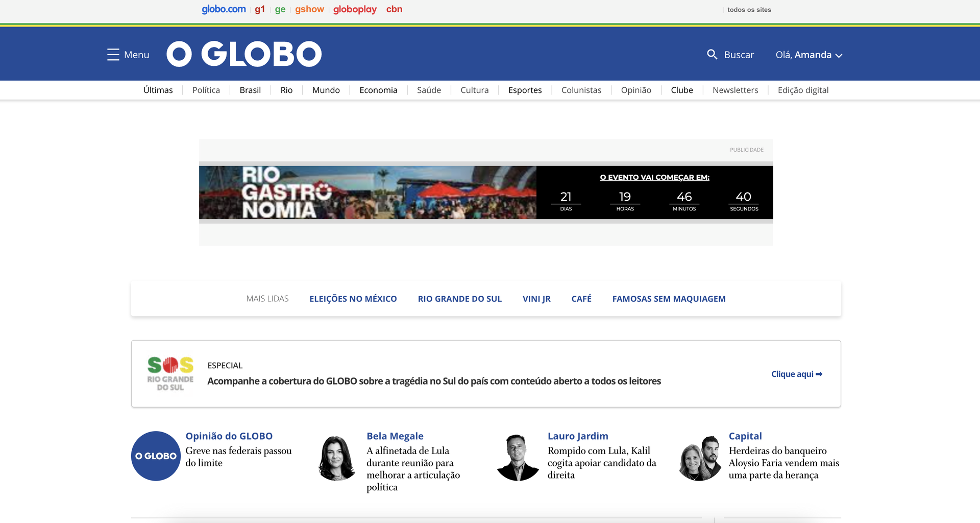
Task: Click the Menu label in header
Action: click(x=137, y=55)
